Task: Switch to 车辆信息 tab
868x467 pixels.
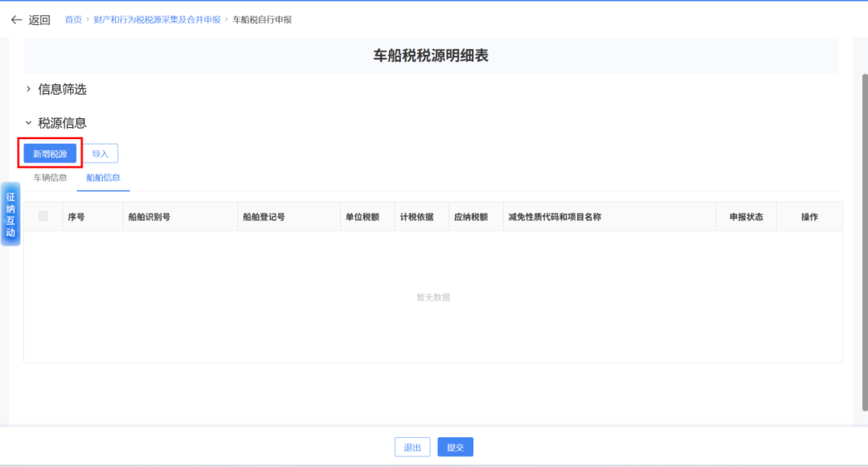Action: click(50, 178)
